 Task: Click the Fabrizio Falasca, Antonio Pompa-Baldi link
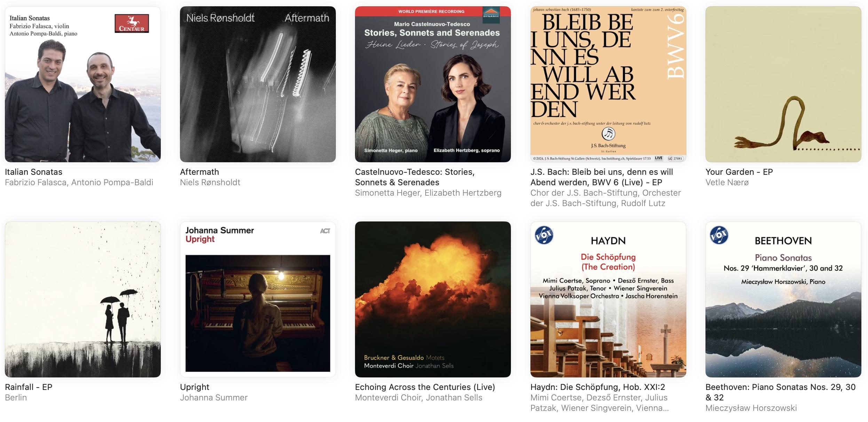[79, 182]
